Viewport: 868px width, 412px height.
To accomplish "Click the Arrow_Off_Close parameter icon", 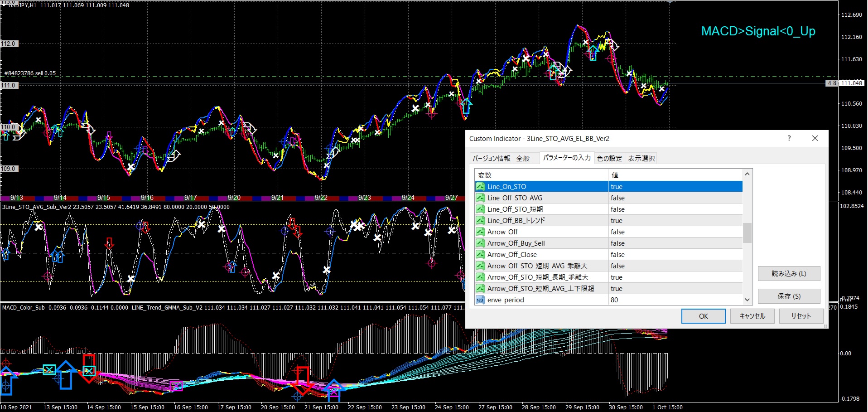I will point(480,254).
